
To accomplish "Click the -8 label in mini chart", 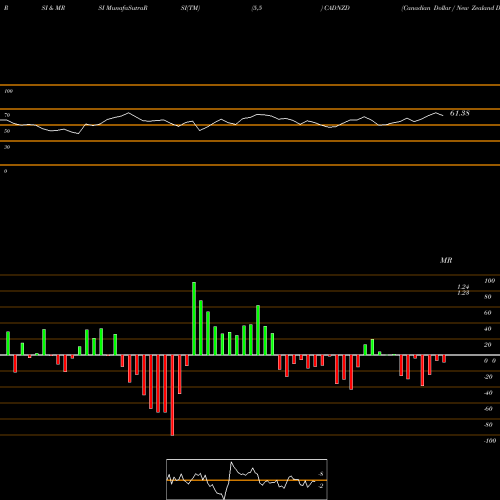I will coord(321,474).
